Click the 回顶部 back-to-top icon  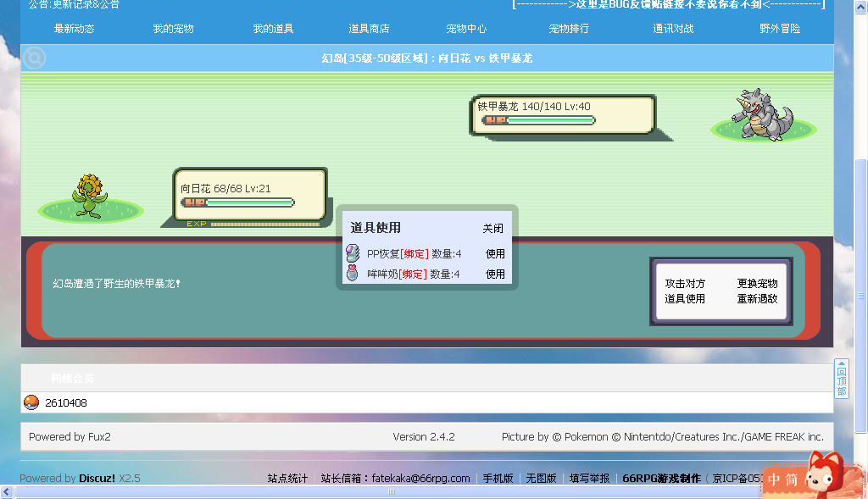pos(842,379)
